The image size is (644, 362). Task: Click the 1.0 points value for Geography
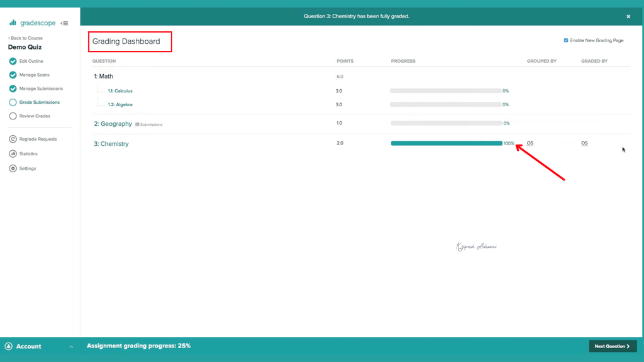(339, 123)
